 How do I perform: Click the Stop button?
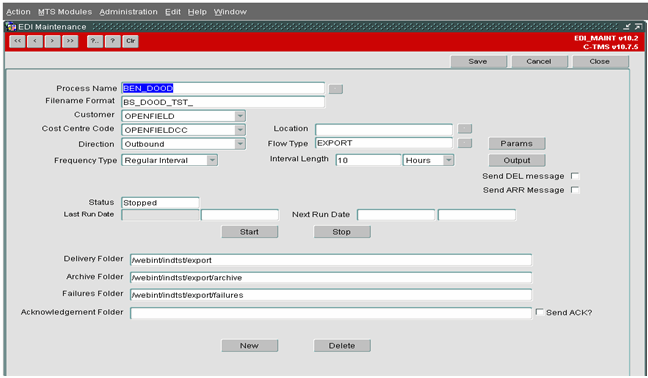click(x=342, y=232)
